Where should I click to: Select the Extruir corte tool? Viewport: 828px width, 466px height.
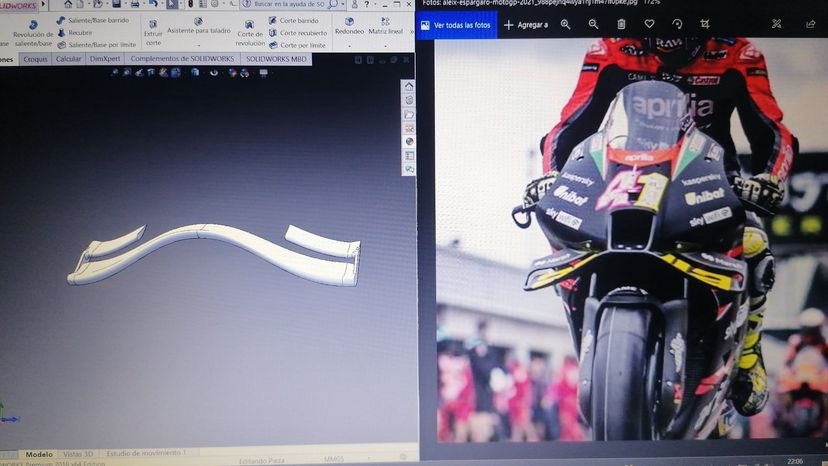[x=153, y=33]
